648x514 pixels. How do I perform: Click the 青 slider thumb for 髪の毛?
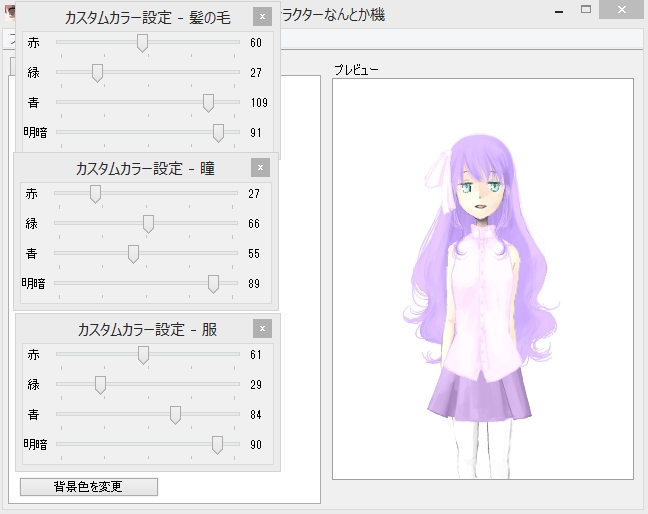[x=208, y=102]
